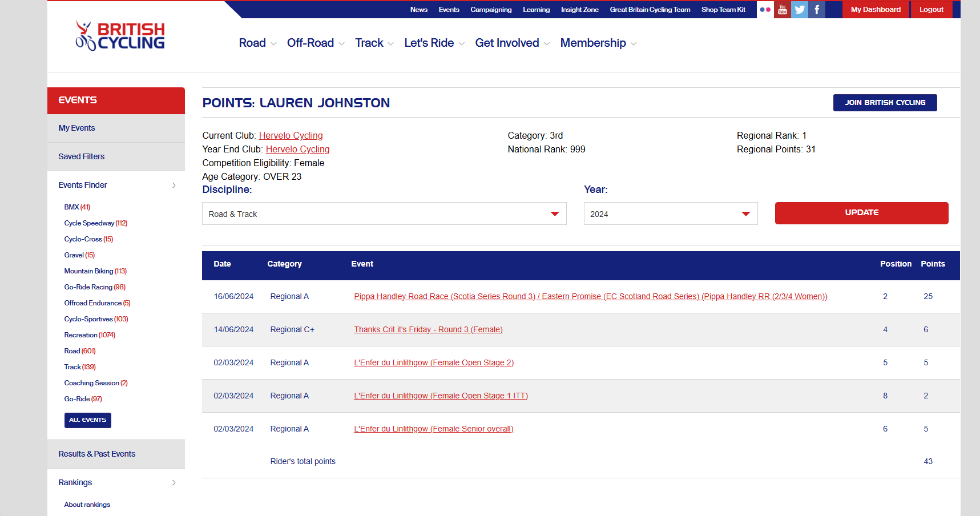Image resolution: width=980 pixels, height=516 pixels.
Task: Select Recreation (1074) events
Action: click(x=90, y=335)
